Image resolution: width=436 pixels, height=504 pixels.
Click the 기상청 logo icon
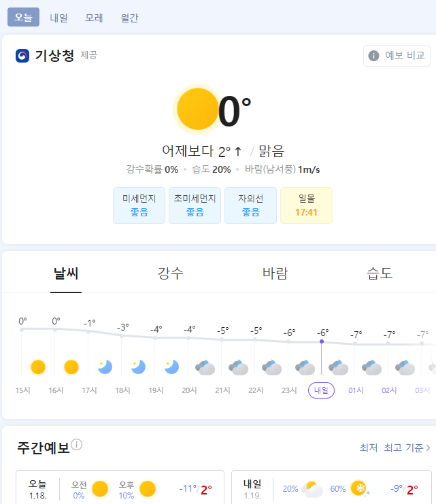pos(22,55)
